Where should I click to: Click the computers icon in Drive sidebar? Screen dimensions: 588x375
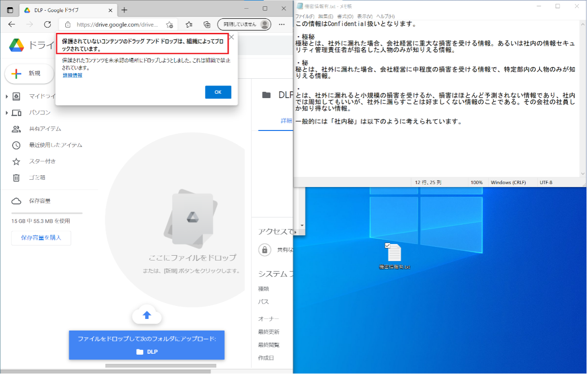pos(16,113)
